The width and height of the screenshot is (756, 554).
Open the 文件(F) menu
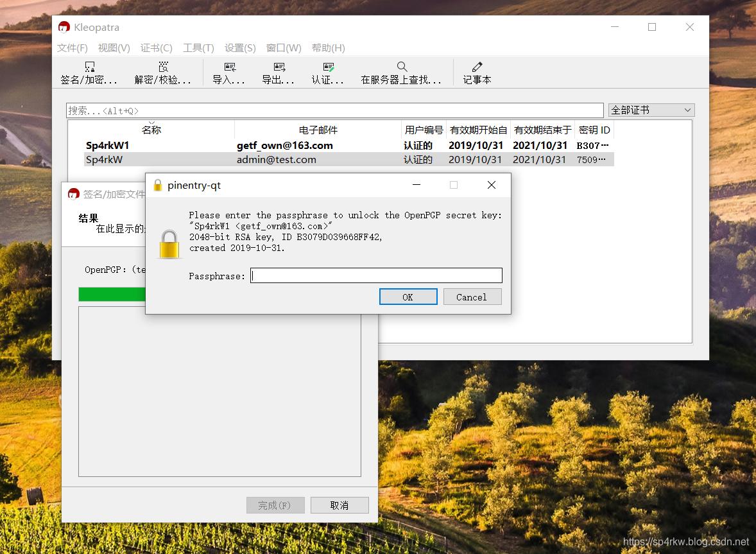click(x=72, y=48)
